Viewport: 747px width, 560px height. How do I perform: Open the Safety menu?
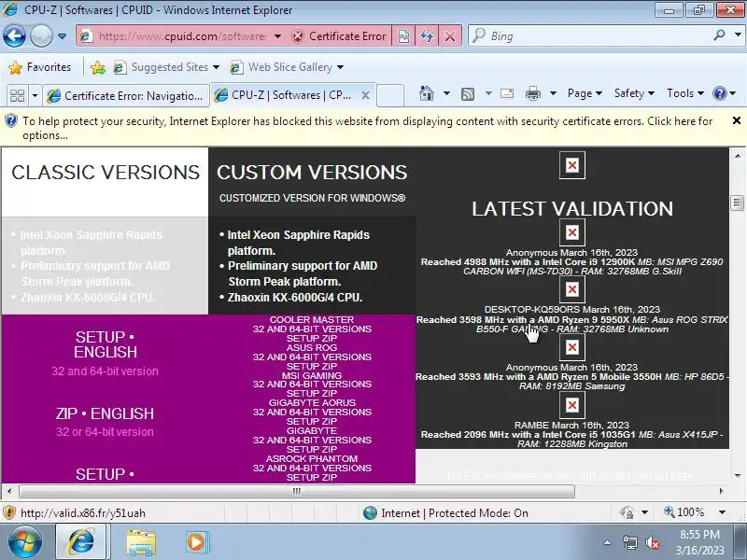pos(634,93)
